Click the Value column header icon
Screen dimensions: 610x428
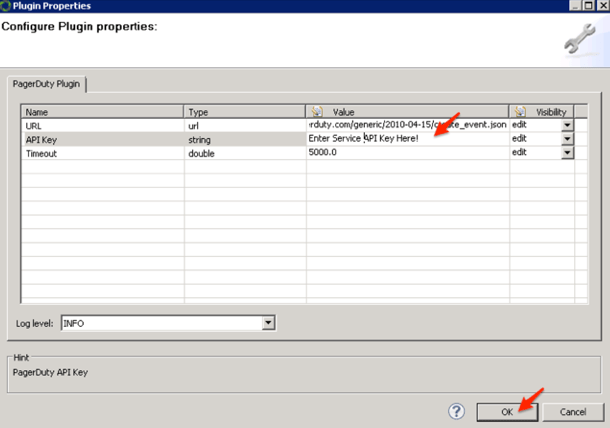tap(316, 112)
